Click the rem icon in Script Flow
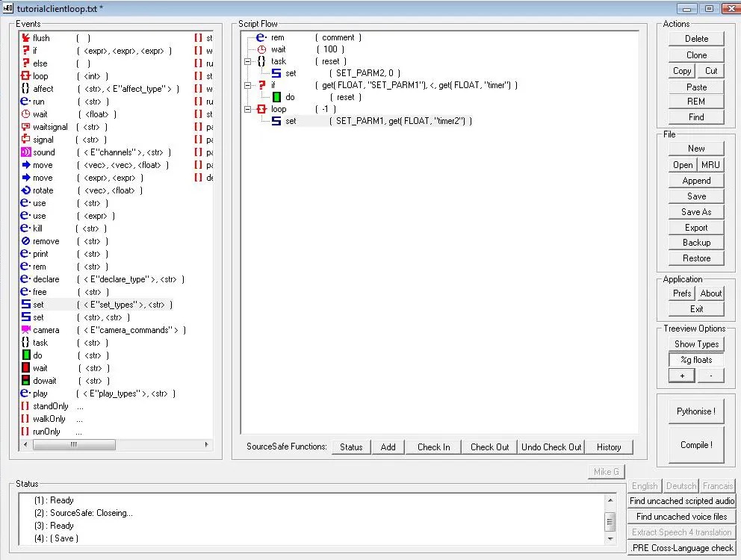This screenshot has width=741, height=560. (x=261, y=37)
